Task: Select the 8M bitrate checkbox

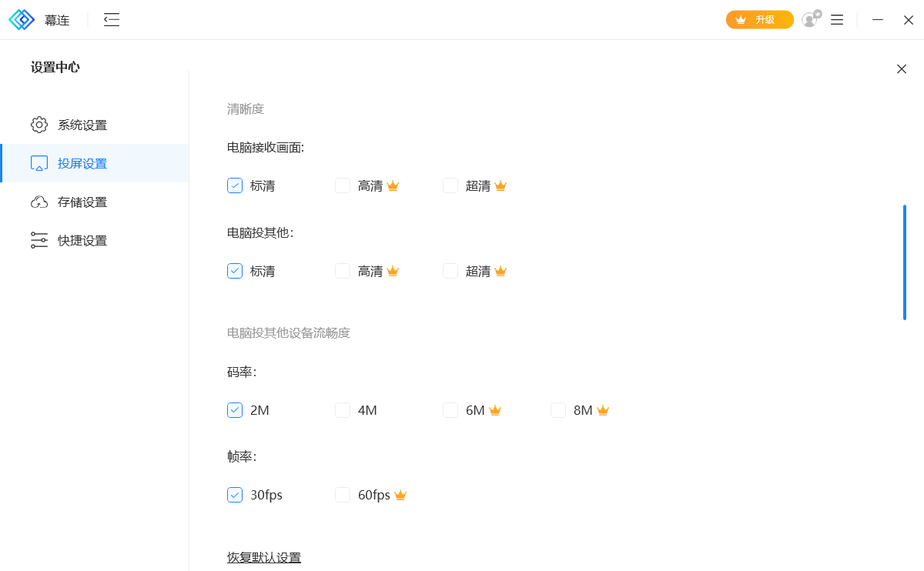Action: click(558, 410)
